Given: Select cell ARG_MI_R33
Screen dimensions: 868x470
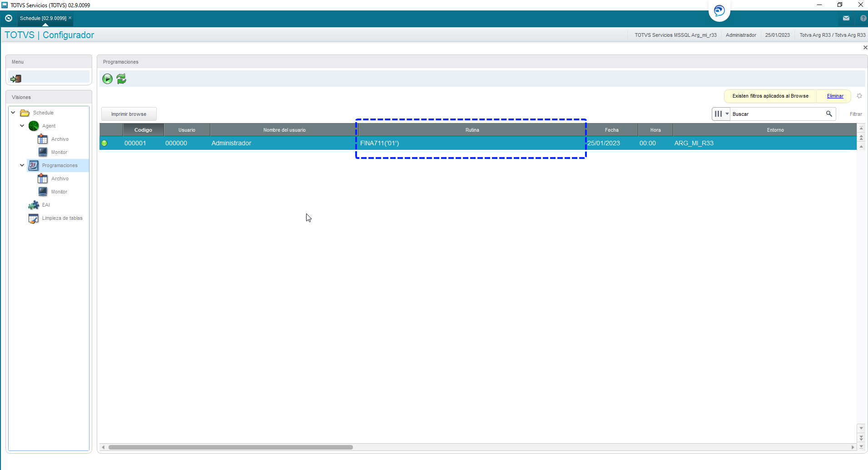Looking at the screenshot, I should pos(765,143).
